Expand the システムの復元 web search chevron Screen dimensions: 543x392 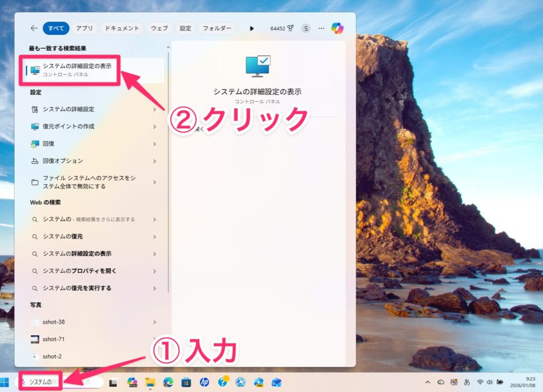coord(155,237)
